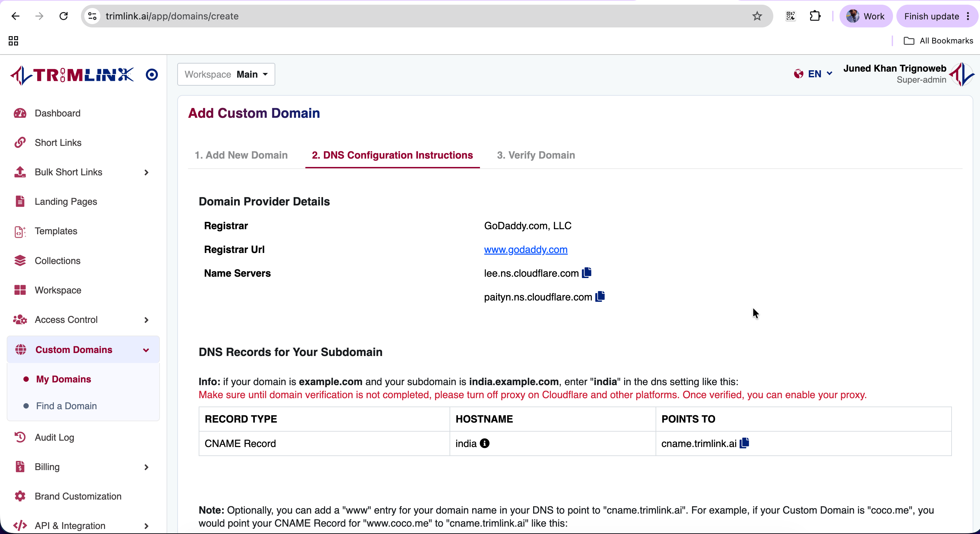Click the API & Integration code icon
Viewport: 980px width, 534px height.
click(x=20, y=526)
